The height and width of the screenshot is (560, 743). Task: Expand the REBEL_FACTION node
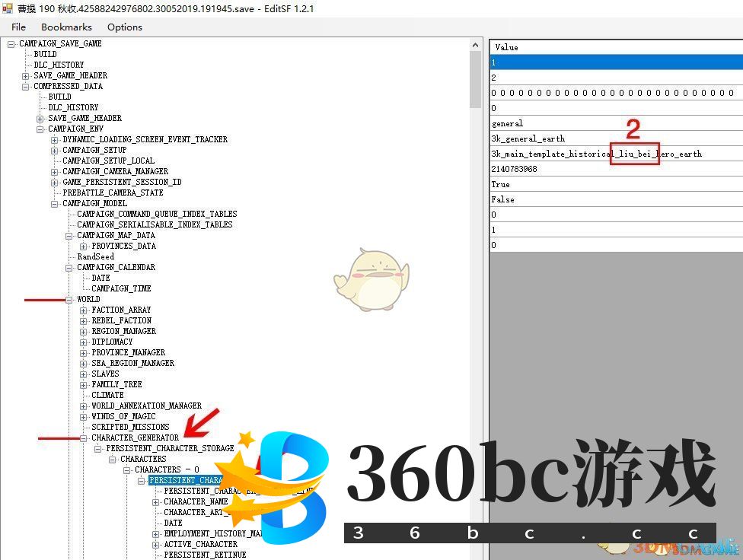click(84, 321)
